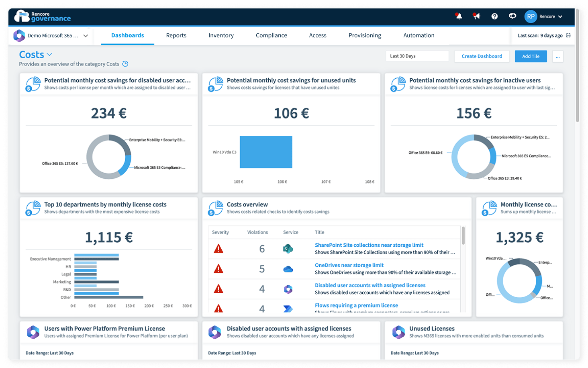This screenshot has width=588, height=368.
Task: Click warning icon for disabled user accounts row
Action: [x=218, y=289]
